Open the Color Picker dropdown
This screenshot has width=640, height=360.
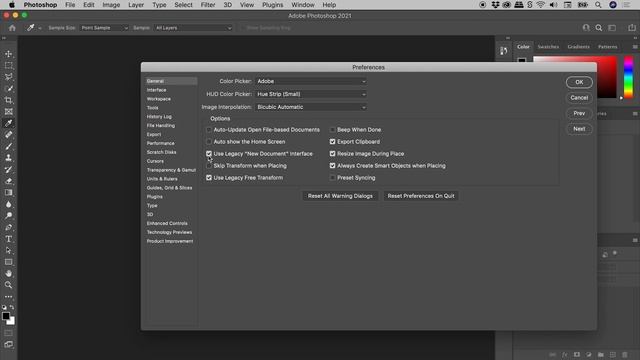(x=311, y=81)
